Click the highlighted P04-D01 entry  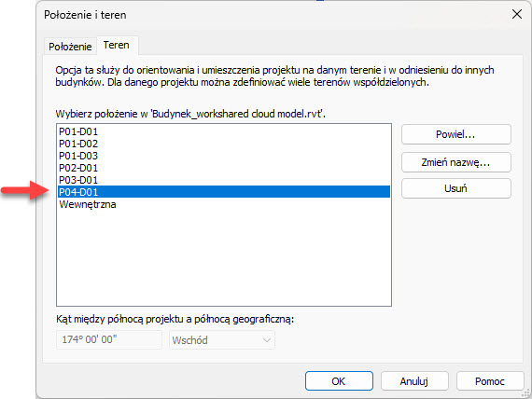point(224,192)
